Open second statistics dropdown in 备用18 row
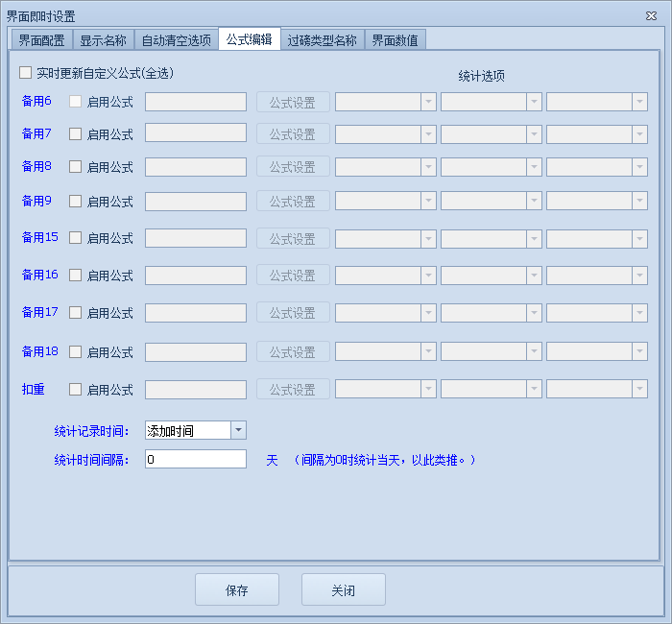672x624 pixels. (534, 351)
